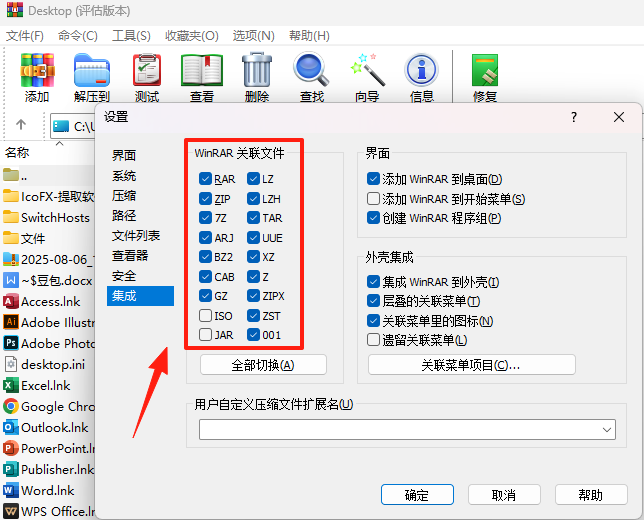Click the 测试 (Test) toolbar icon
Image resolution: width=644 pixels, height=520 pixels.
pyautogui.click(x=147, y=71)
